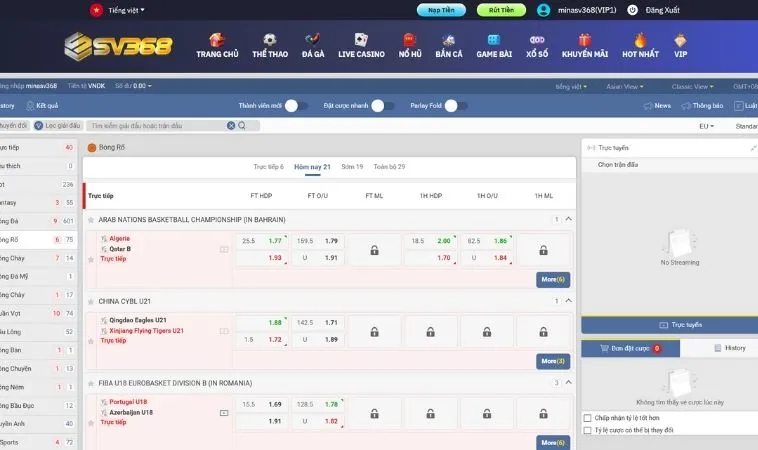Click the Nạp Tiền deposit button

441,10
